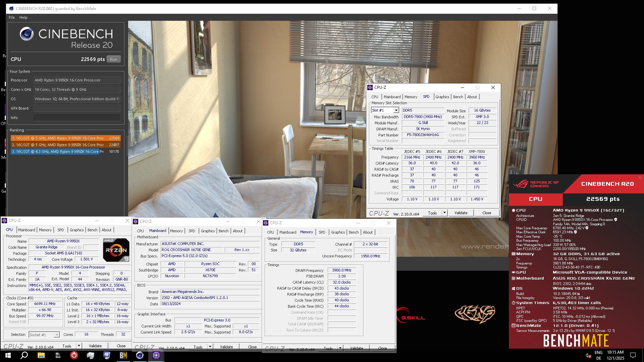This screenshot has height=362, width=644.
Task: Select ranking entry at 4.3 GHz 18178
Action: [x=65, y=152]
